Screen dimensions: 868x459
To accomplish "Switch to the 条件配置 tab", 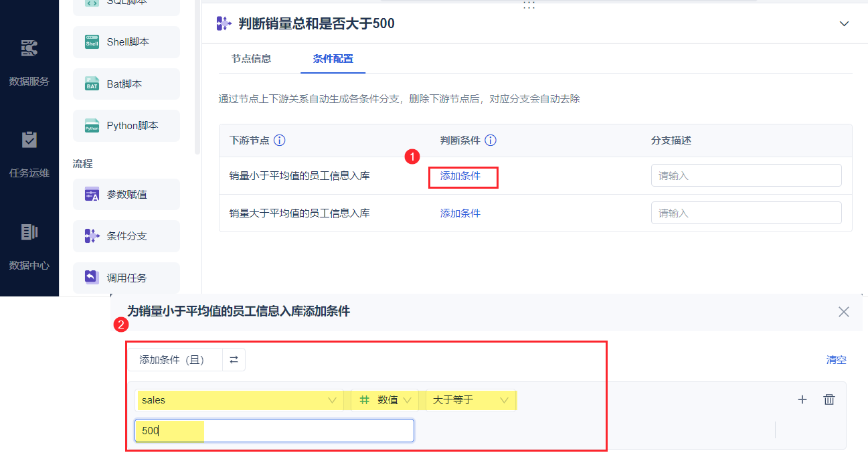I will click(333, 58).
